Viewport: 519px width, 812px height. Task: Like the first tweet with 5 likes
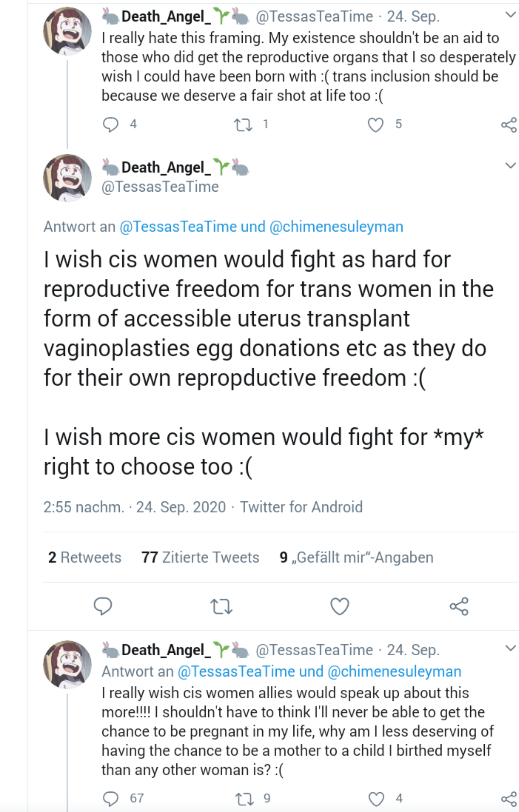coord(375,124)
